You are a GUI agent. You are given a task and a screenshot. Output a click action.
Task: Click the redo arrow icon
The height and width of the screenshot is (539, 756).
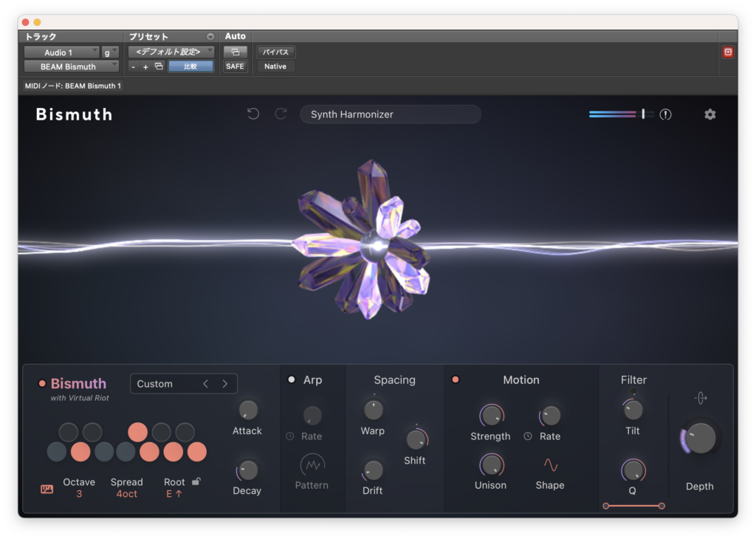pyautogui.click(x=281, y=114)
